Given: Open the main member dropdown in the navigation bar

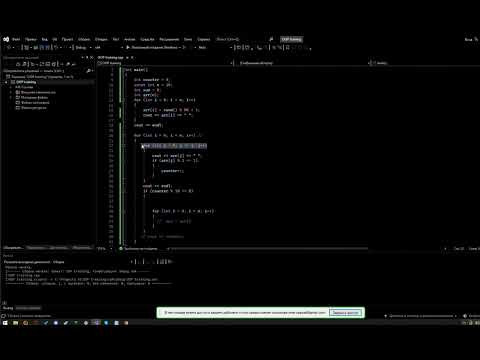Looking at the screenshot, I should [x=425, y=63].
